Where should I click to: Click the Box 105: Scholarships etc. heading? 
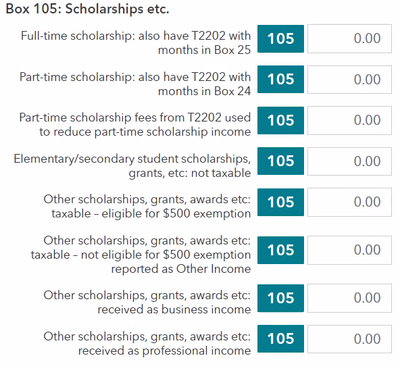pyautogui.click(x=87, y=9)
